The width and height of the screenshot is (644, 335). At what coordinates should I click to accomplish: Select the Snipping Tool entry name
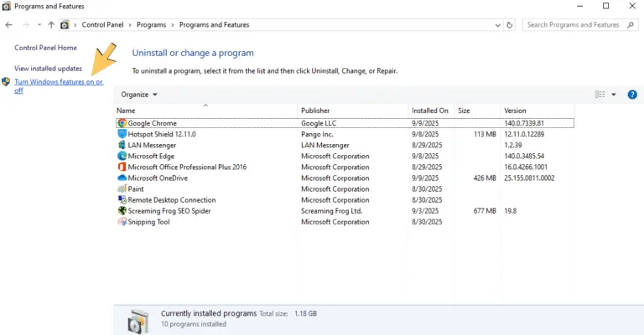(148, 222)
